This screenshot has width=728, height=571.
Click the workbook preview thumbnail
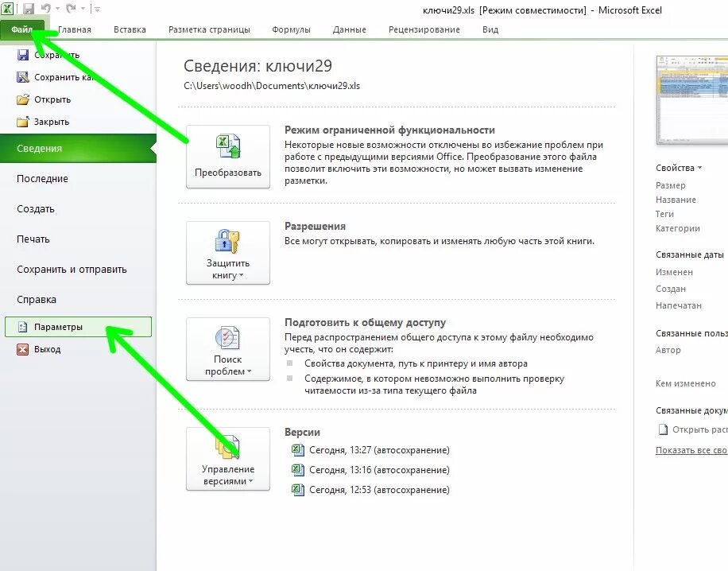[692, 100]
